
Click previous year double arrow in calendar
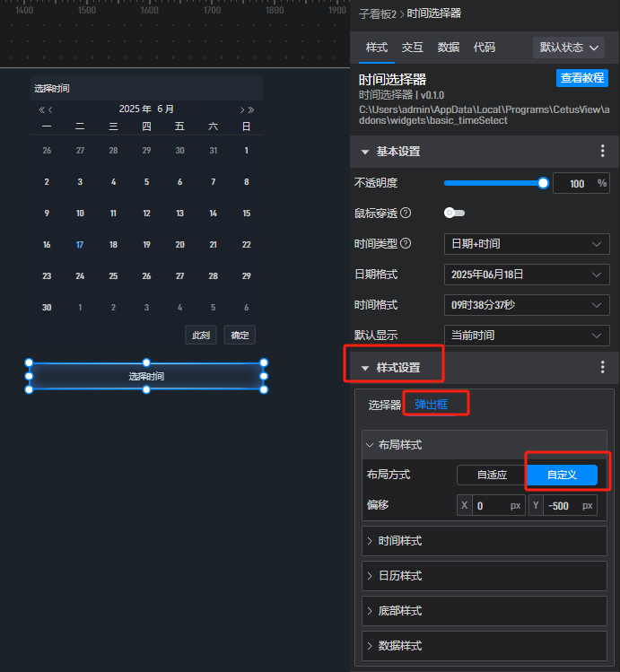pyautogui.click(x=41, y=109)
